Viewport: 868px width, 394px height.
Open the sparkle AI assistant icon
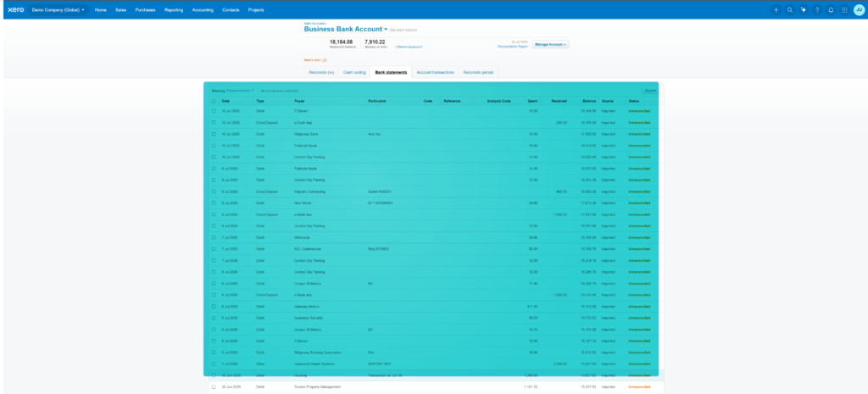(x=804, y=9)
